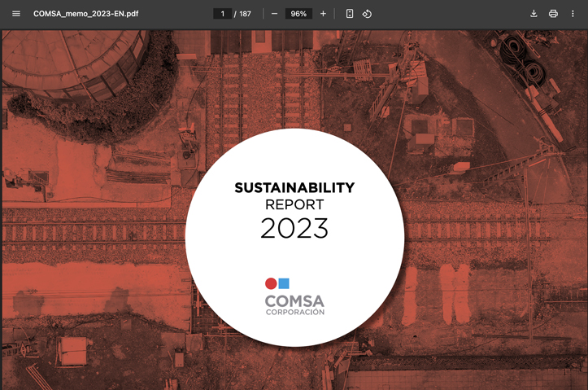Viewport: 588px width, 390px height.
Task: Rotate the document counterclockwise
Action: coord(367,14)
